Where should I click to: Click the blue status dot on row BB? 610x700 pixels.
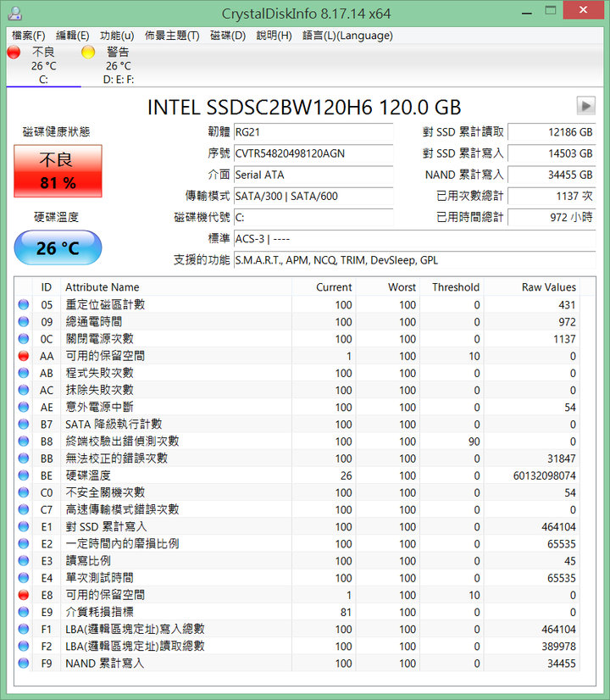click(x=24, y=458)
